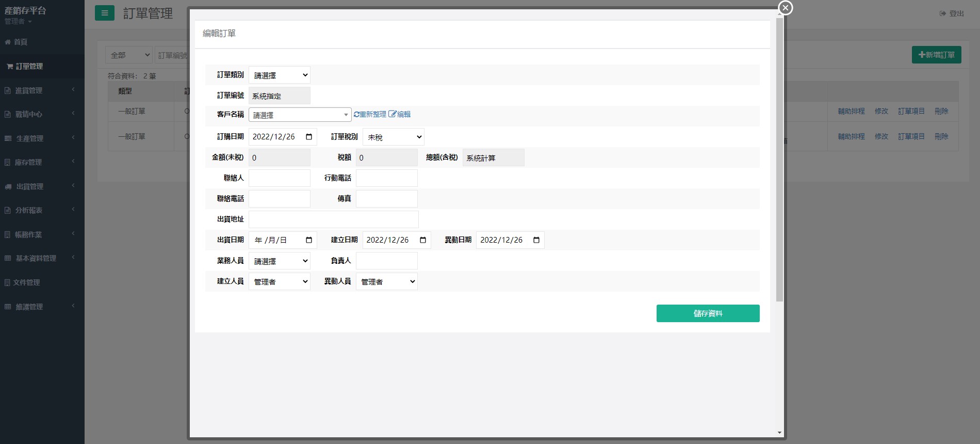Click 刪除 in the first order row
Image resolution: width=980 pixels, height=444 pixels.
941,111
